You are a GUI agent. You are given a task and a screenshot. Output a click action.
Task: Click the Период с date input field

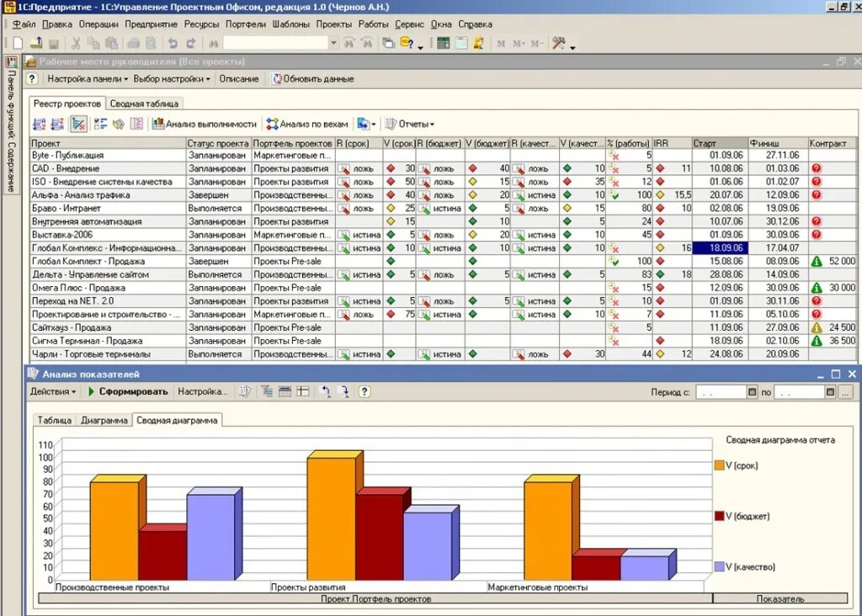click(721, 392)
